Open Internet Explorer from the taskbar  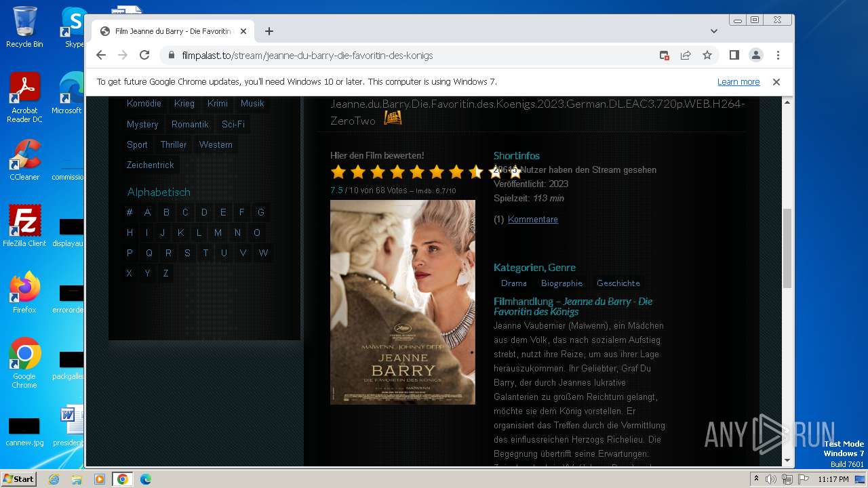click(54, 479)
